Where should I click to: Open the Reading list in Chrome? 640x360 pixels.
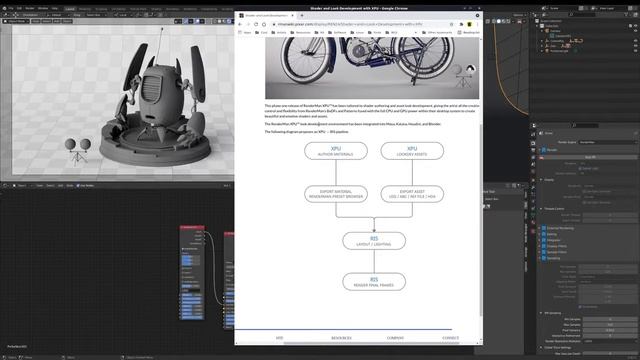coord(469,33)
